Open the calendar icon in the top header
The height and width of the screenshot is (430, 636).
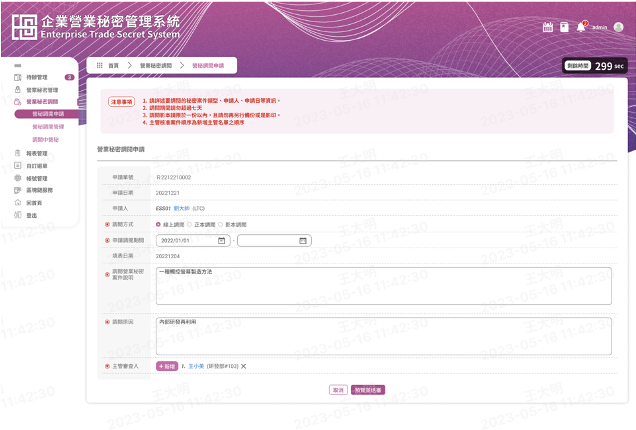(548, 27)
